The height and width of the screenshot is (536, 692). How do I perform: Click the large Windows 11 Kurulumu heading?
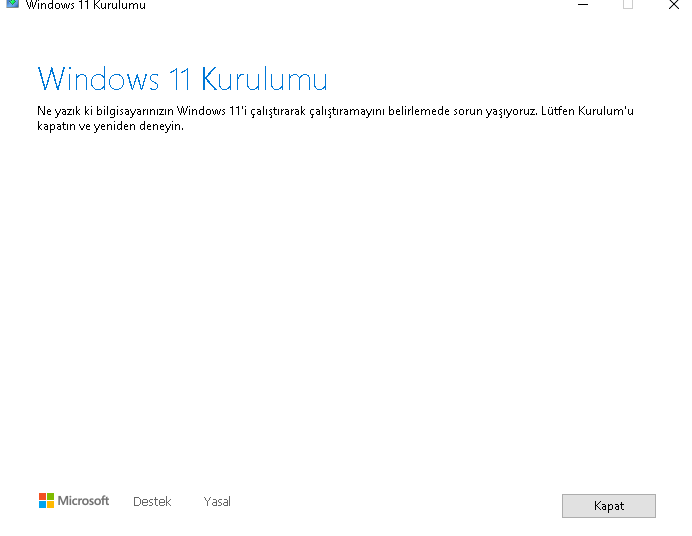(182, 79)
